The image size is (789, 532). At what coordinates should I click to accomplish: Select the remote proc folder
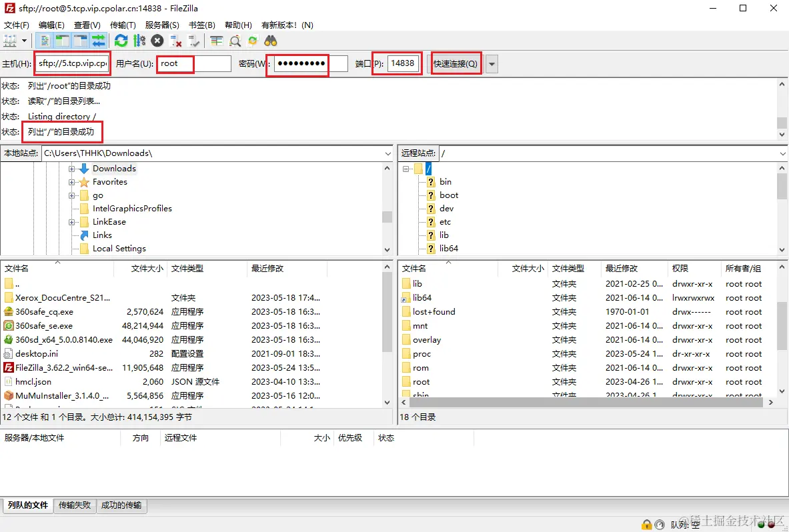(x=422, y=354)
